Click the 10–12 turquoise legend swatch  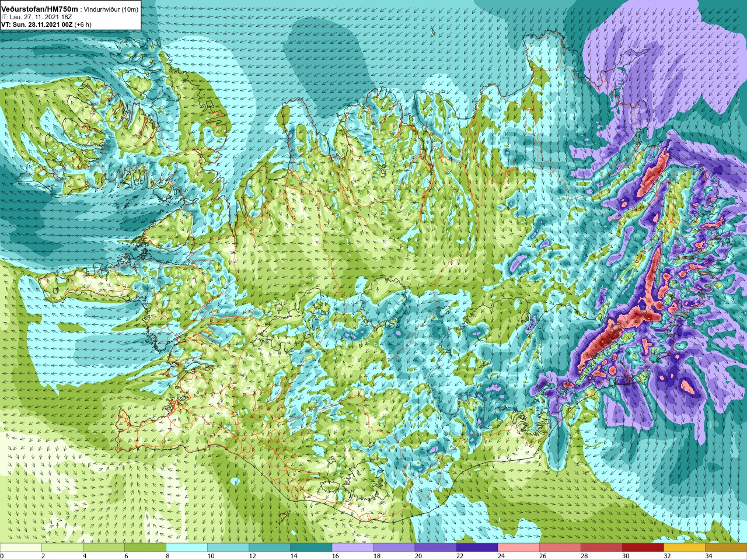(x=228, y=548)
